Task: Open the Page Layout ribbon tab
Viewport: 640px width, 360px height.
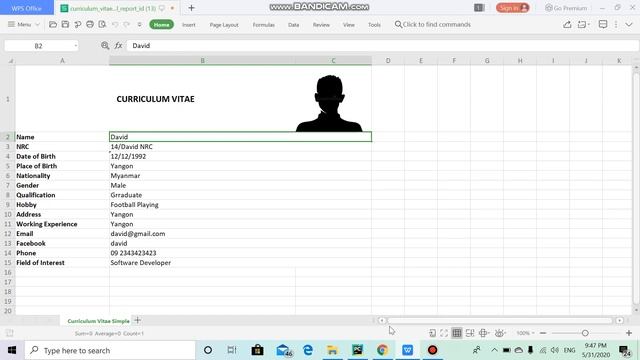Action: [x=224, y=24]
